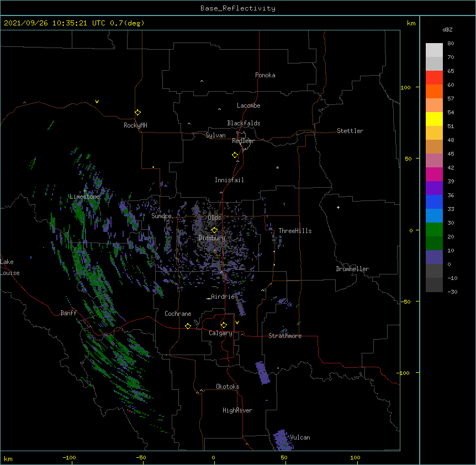Pick the blue swatch between 36 and 33 dBZ
Image resolution: width=476 pixels, height=465 pixels.
[x=434, y=202]
